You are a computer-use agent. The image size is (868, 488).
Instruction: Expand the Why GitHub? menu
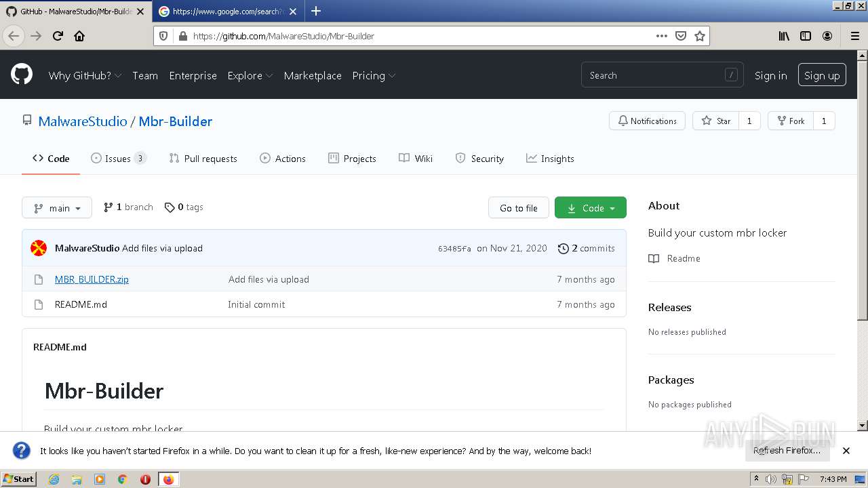pos(85,75)
